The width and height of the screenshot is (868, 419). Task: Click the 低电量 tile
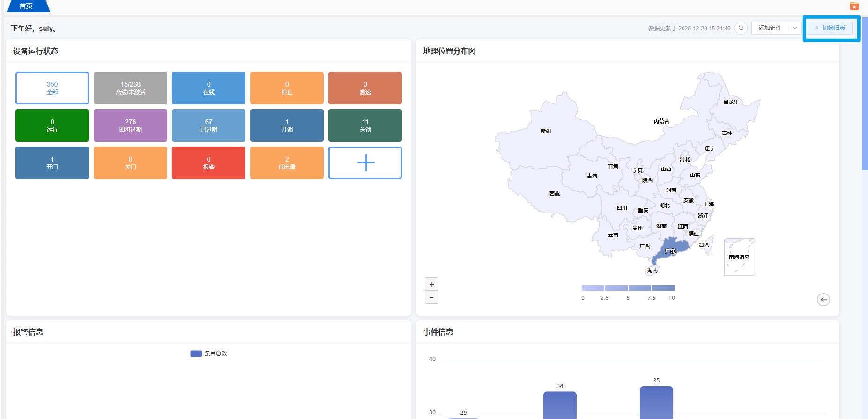[287, 163]
